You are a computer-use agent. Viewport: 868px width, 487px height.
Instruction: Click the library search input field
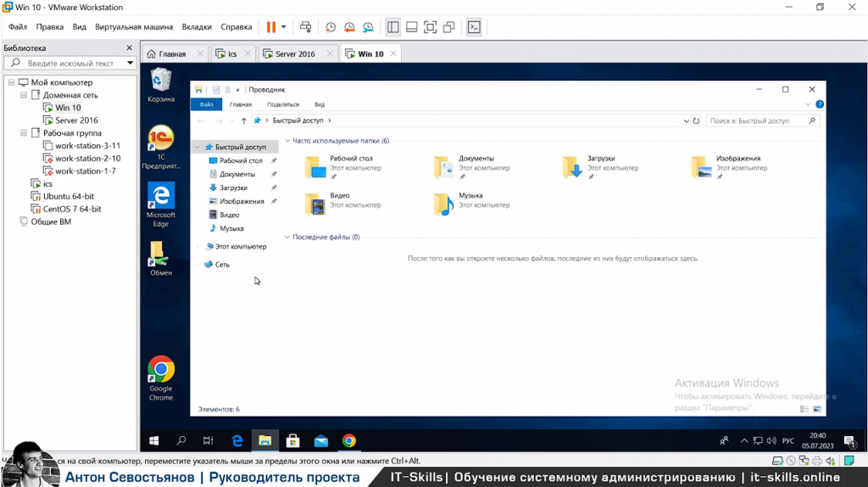click(x=70, y=63)
